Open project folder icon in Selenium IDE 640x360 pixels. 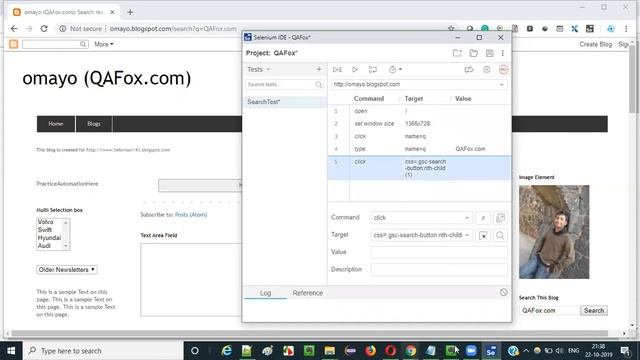[473, 53]
